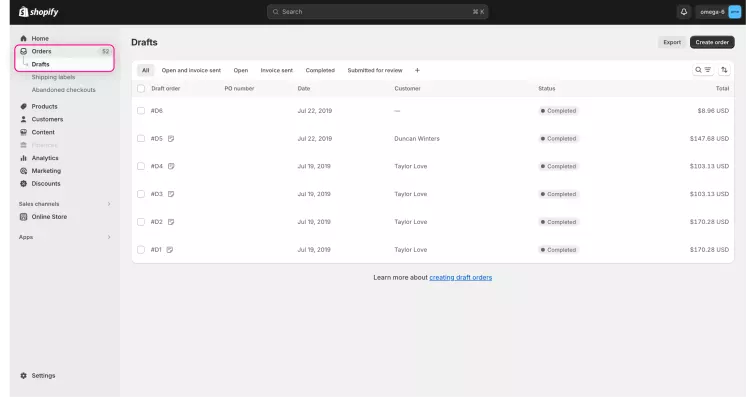Toggle the select all drafts checkbox
746x397 pixels.
[x=141, y=89]
